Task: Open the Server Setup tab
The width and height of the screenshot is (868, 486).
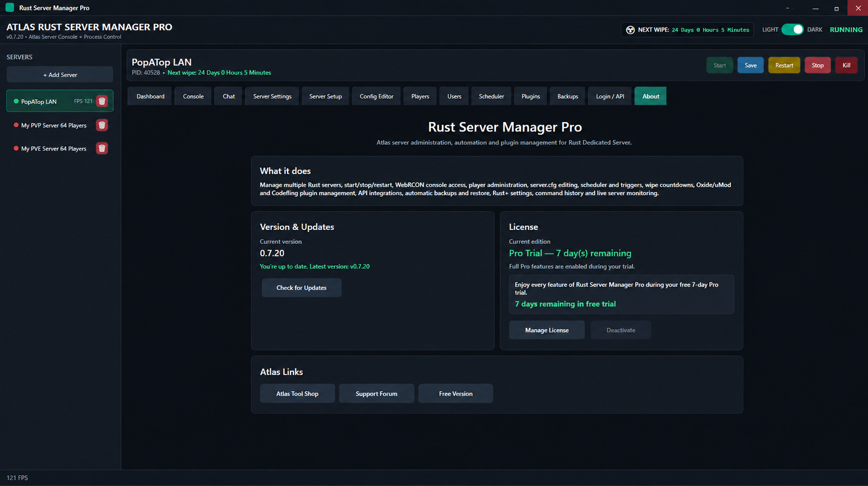Action: [x=325, y=96]
